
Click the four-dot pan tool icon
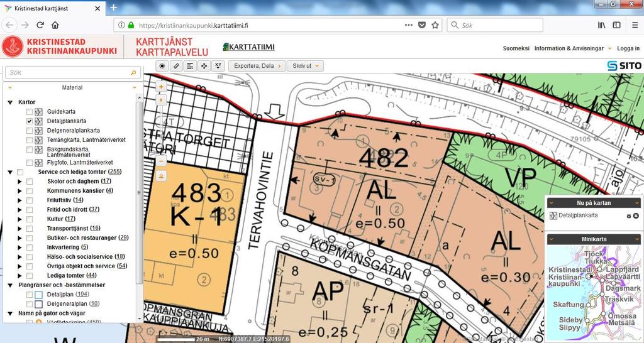(204, 66)
